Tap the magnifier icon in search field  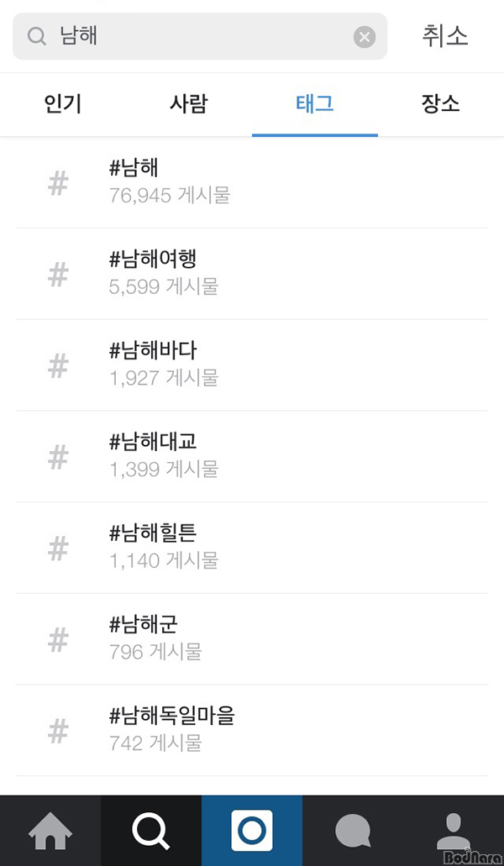click(x=37, y=36)
